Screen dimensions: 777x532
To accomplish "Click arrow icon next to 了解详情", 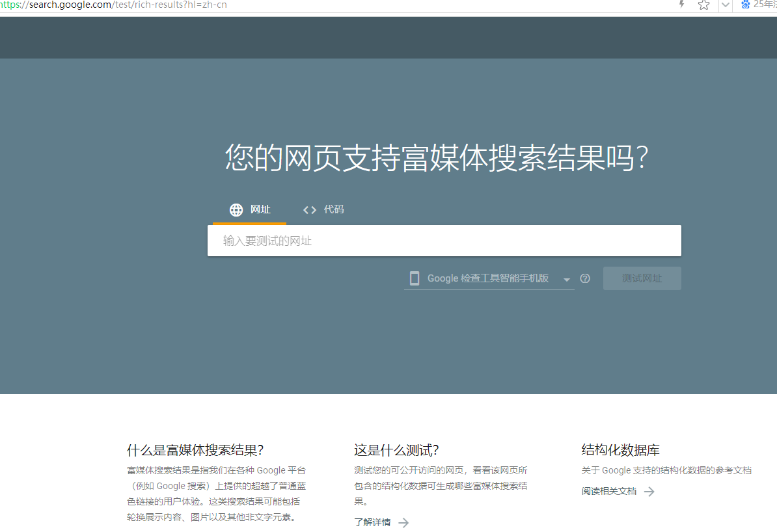I will [404, 522].
